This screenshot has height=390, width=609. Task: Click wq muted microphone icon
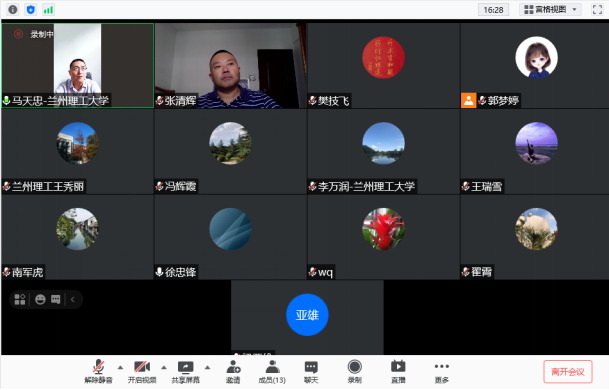312,272
